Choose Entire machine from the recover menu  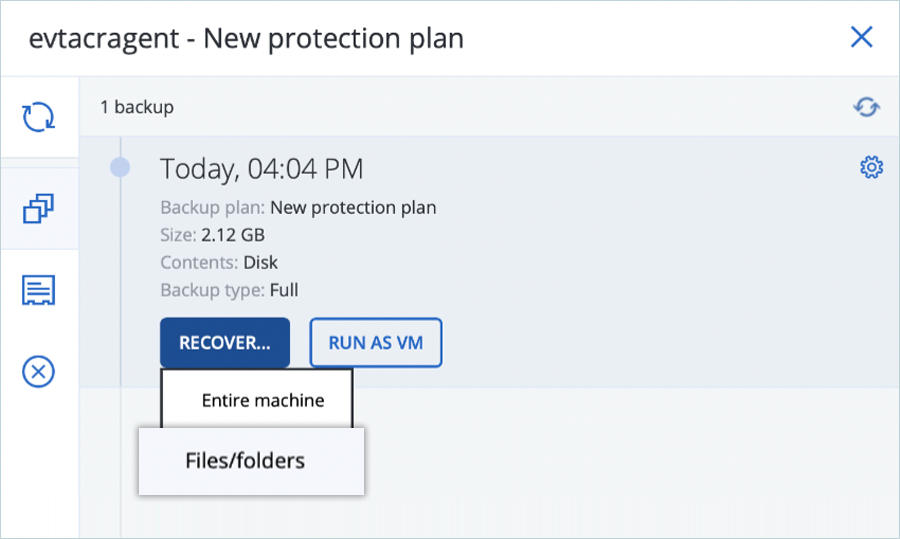(263, 400)
